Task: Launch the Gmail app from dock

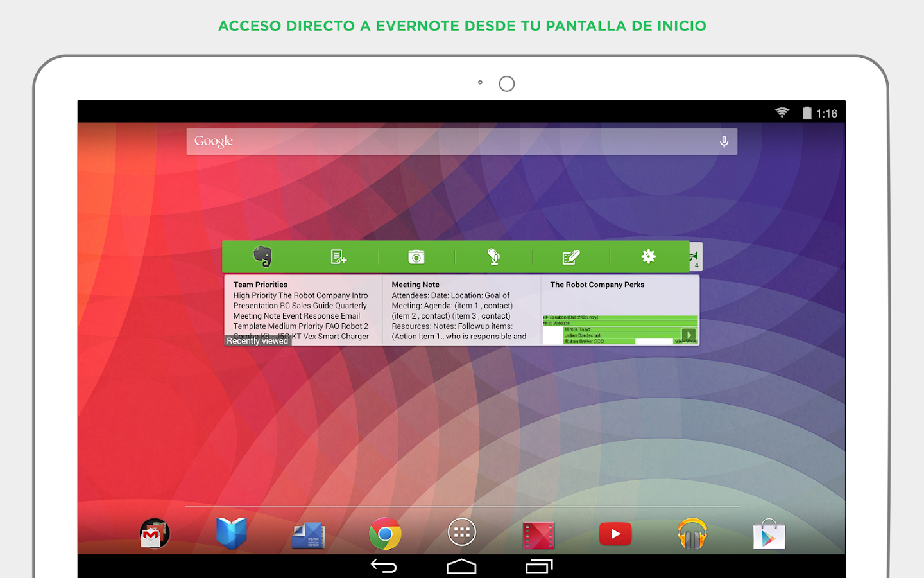Action: [155, 534]
